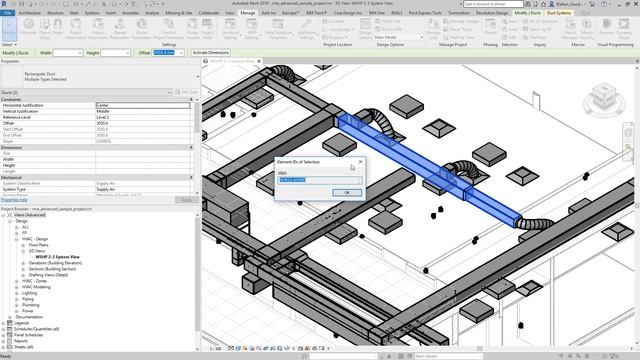The height and width of the screenshot is (360, 640).
Task: Click OK in Element IDs dialog
Action: coord(347,192)
